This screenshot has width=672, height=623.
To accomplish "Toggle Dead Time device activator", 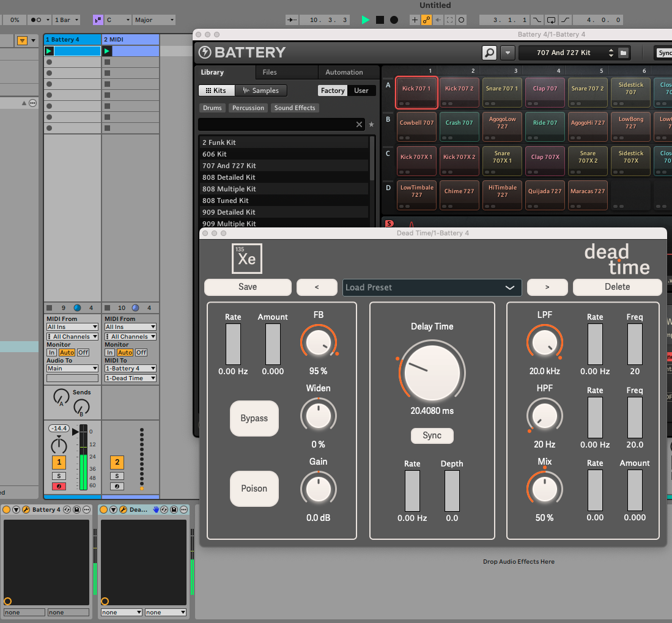I will coord(104,509).
